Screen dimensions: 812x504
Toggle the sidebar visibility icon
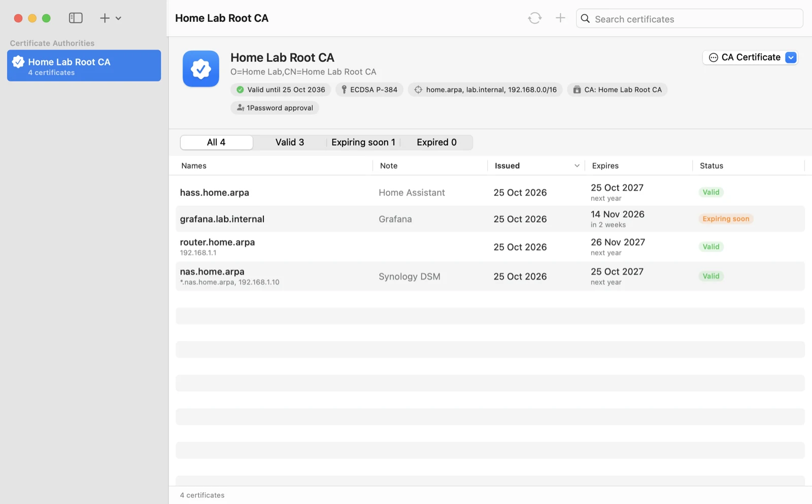click(x=76, y=18)
